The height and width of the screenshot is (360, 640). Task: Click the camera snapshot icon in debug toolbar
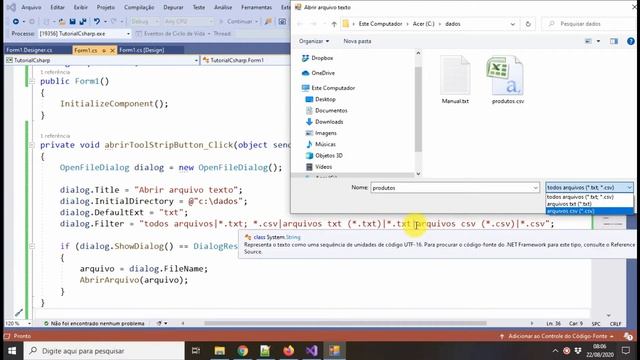282,21
